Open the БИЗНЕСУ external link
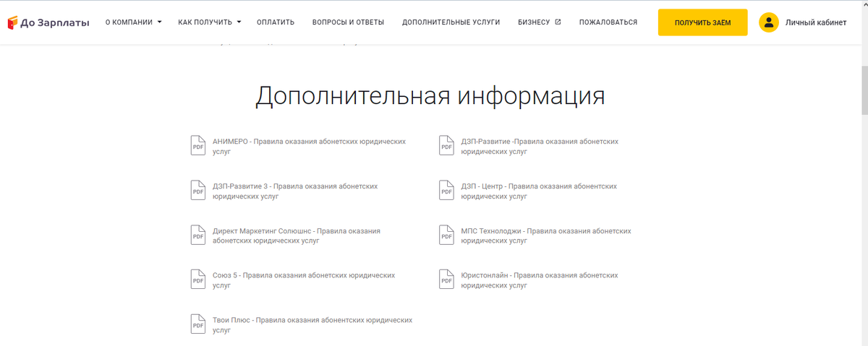The image size is (868, 346). (x=540, y=22)
